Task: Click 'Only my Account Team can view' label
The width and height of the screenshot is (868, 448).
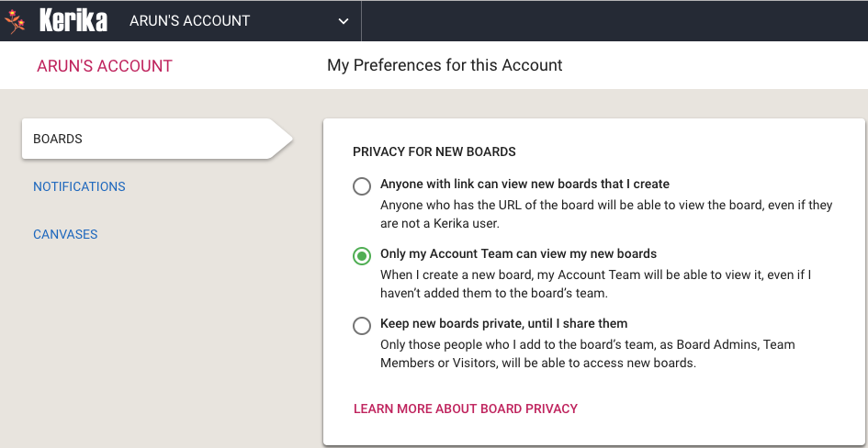Action: (x=518, y=254)
